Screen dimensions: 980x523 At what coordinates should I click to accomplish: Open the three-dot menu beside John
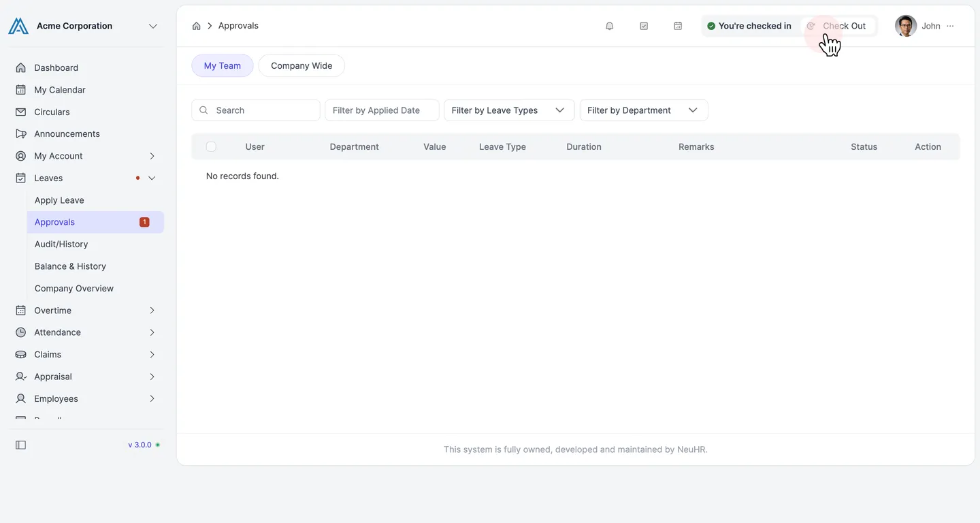pos(950,26)
